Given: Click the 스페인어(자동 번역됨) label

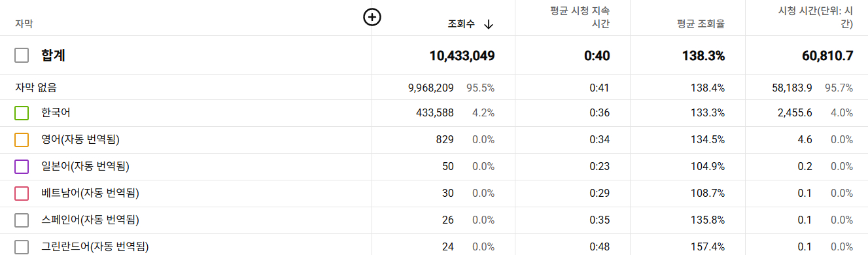Looking at the screenshot, I should [90, 220].
